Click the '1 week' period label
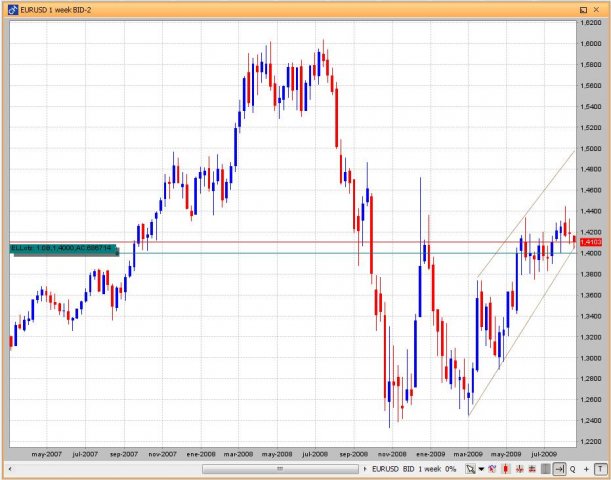The width and height of the screenshot is (611, 480). click(430, 469)
